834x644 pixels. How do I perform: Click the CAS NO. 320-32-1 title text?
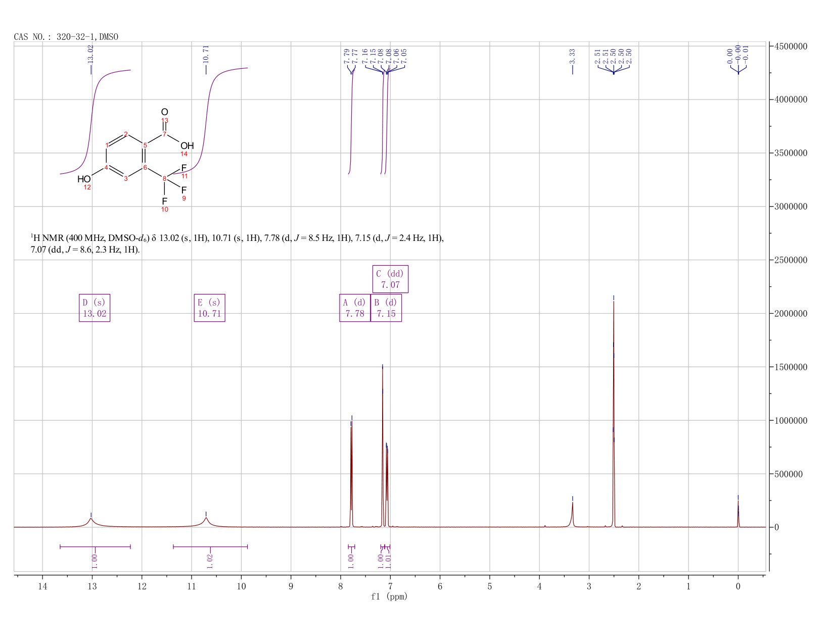[66, 37]
